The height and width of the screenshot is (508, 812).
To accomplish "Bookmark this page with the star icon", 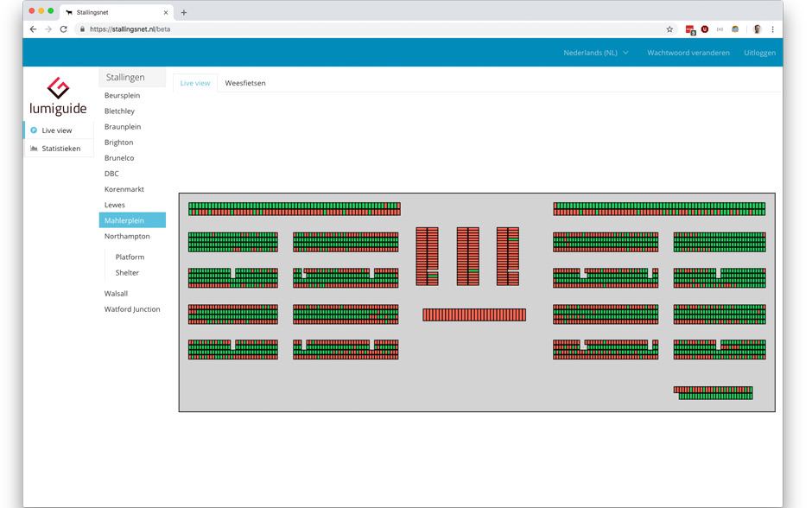I will click(669, 29).
